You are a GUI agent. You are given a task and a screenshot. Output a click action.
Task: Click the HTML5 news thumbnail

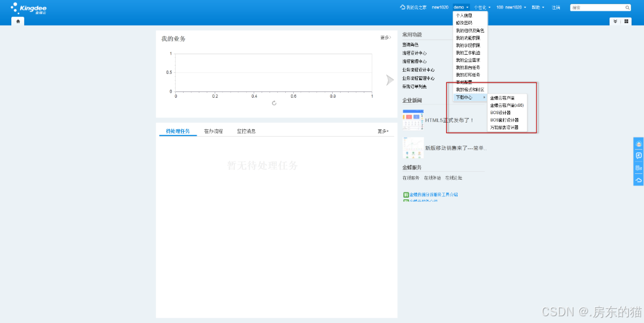pos(413,120)
